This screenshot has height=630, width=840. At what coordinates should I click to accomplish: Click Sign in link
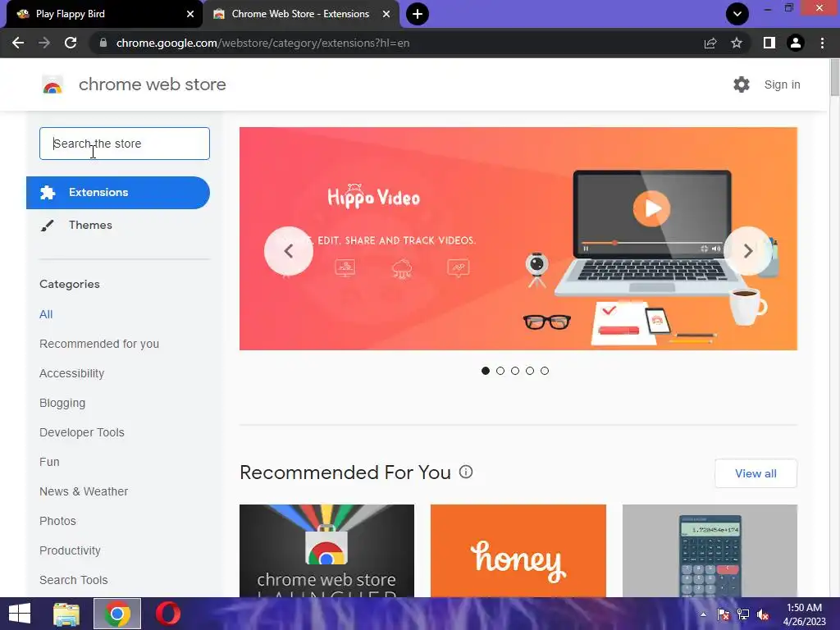782,84
